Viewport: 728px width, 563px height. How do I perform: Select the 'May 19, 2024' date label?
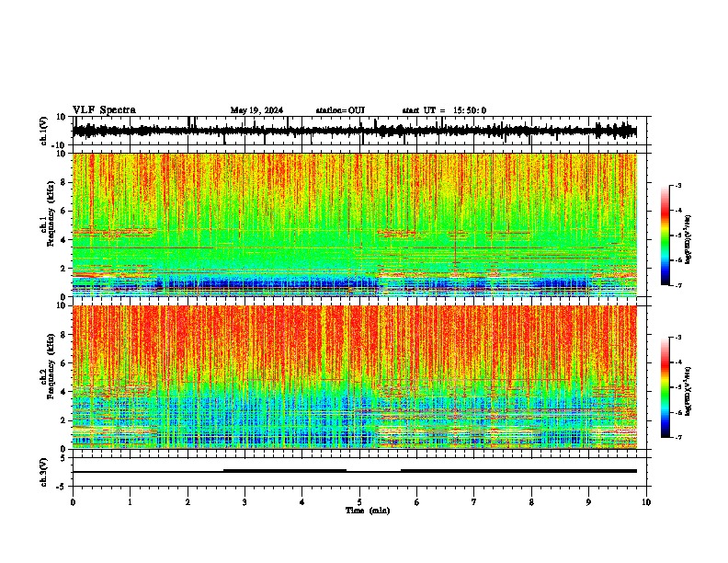pyautogui.click(x=256, y=110)
